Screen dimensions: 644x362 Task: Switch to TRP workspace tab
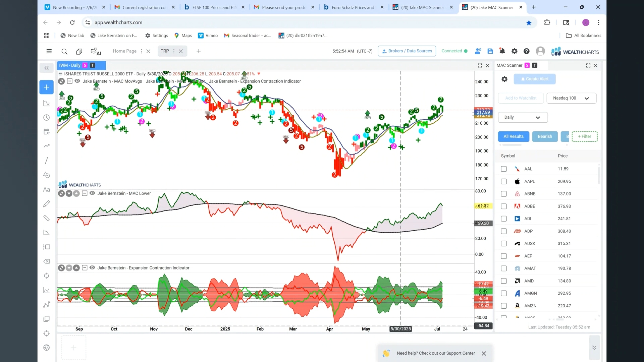tap(165, 51)
